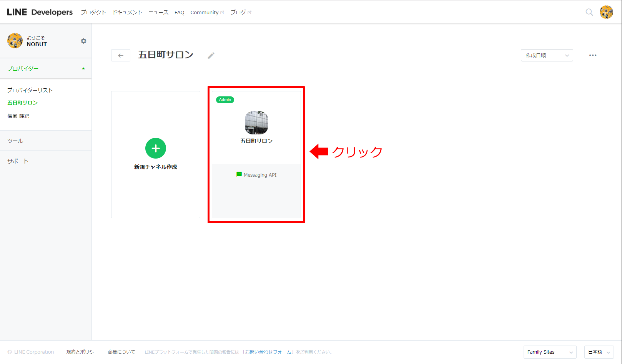Go back with the left arrow button
This screenshot has width=622, height=364.
121,55
